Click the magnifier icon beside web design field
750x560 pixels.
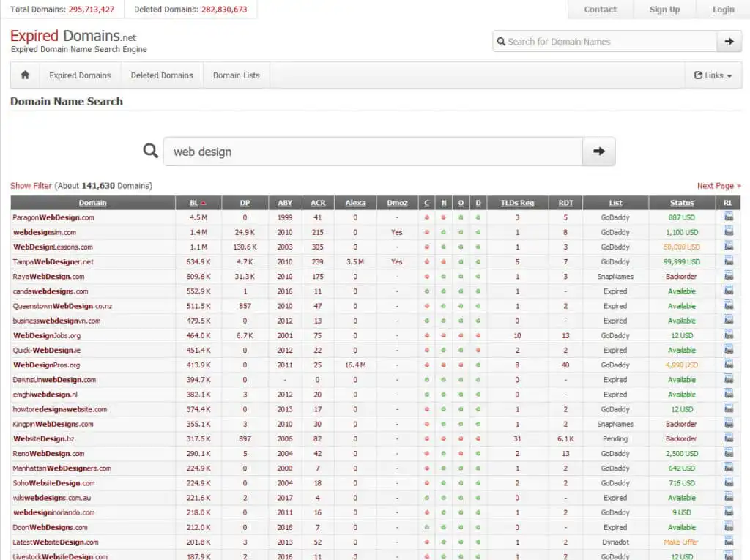pyautogui.click(x=151, y=151)
